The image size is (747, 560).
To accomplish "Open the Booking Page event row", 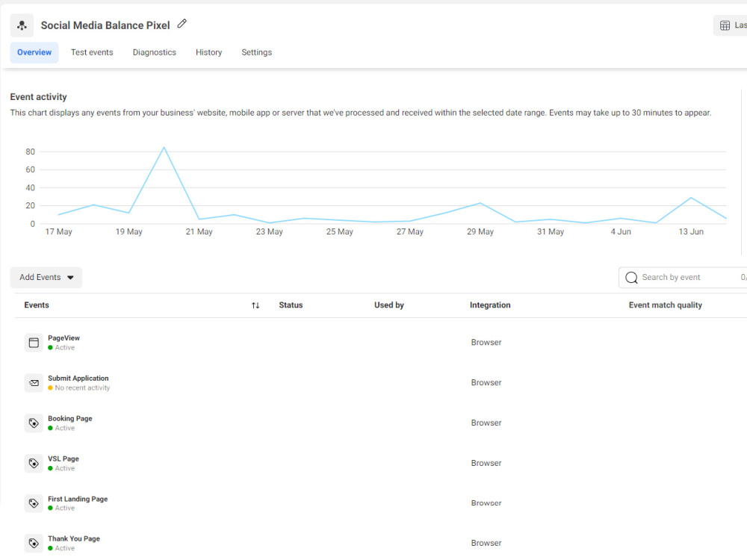I will (x=381, y=423).
